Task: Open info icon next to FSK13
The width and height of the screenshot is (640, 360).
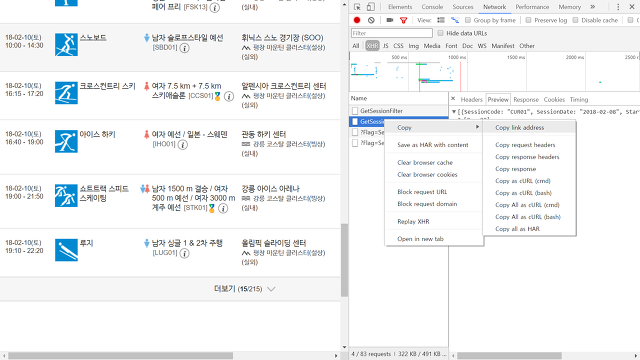Action: click(215, 7)
